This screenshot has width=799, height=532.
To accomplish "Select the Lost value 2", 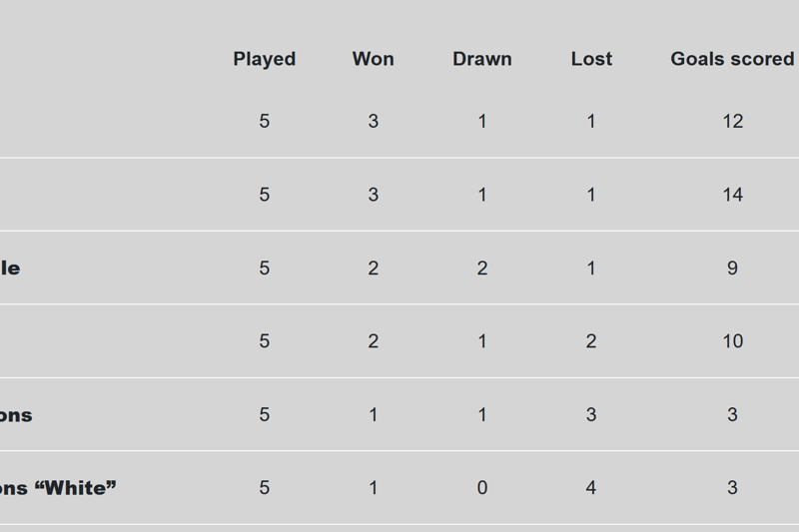I will [x=591, y=341].
